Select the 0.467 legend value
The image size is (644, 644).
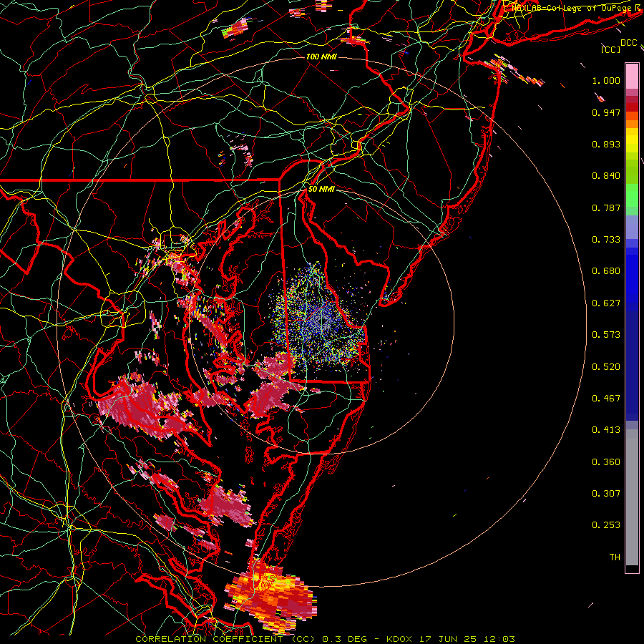[606, 399]
